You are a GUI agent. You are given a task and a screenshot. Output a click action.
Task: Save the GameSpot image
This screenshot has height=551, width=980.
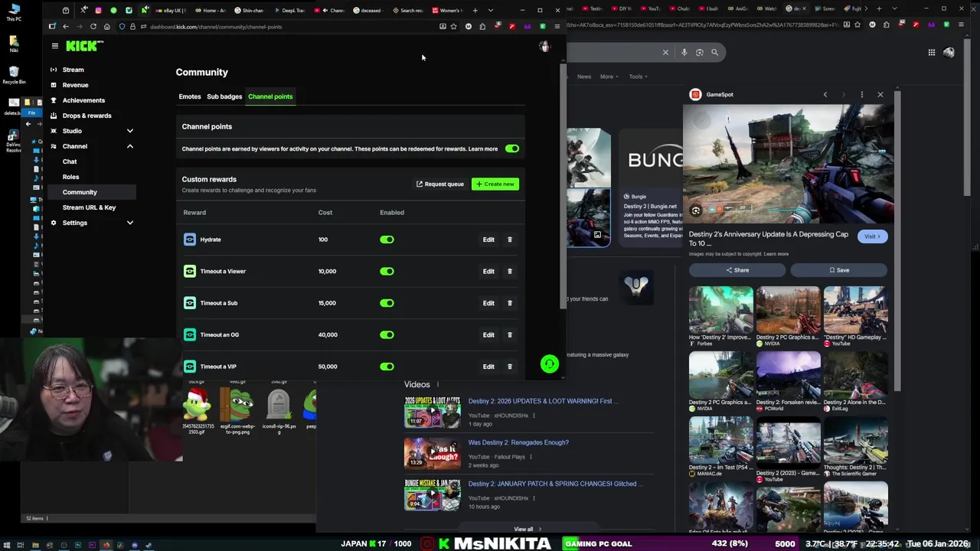pyautogui.click(x=839, y=270)
